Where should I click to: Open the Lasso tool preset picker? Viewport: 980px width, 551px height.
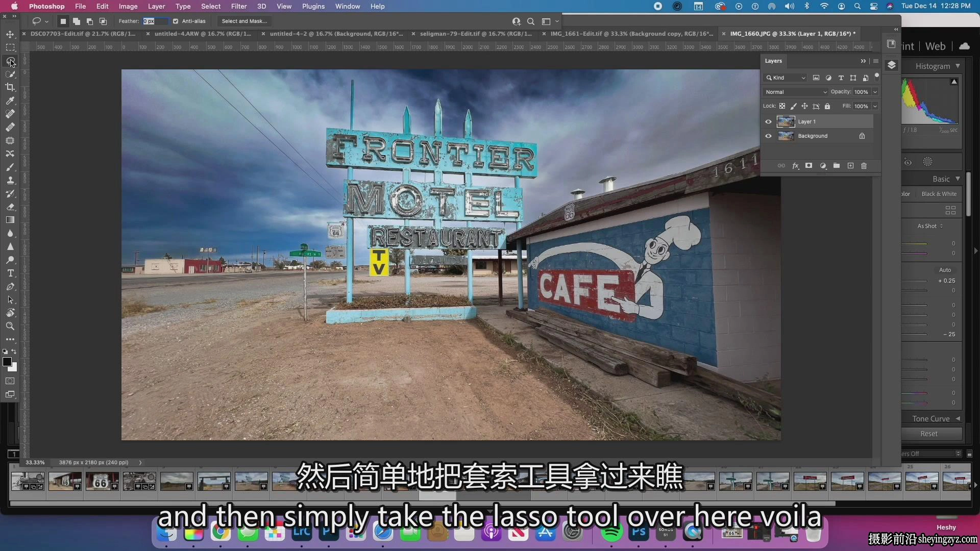tap(40, 21)
